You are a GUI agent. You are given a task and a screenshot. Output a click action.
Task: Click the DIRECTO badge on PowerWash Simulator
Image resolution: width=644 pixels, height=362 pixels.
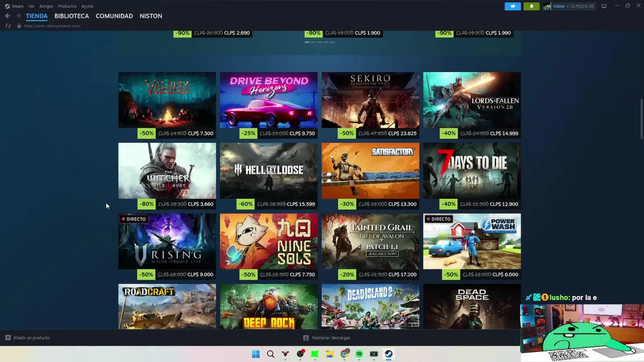coord(438,219)
